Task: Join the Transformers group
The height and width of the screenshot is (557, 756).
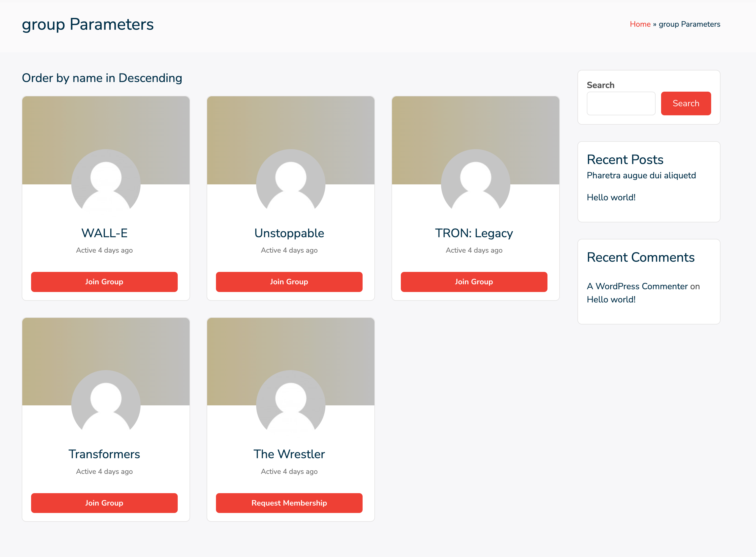Action: click(x=104, y=503)
